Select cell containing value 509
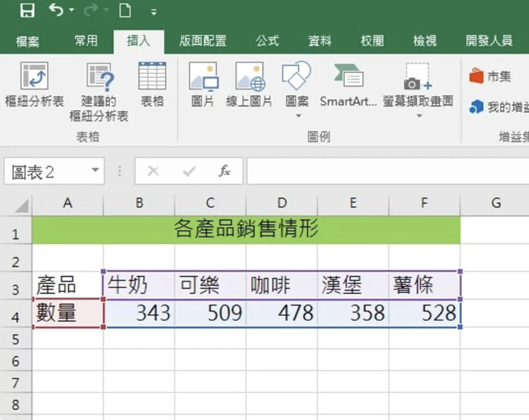The width and height of the screenshot is (529, 420). point(209,312)
